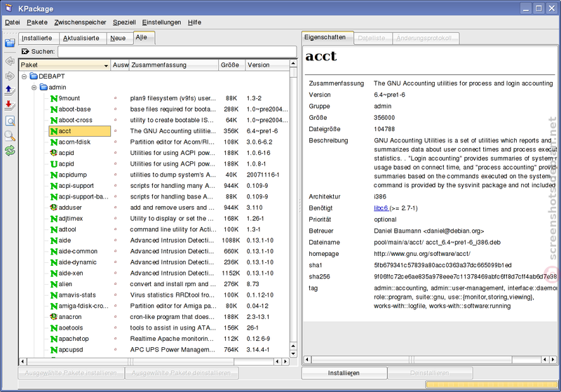Click the DEBAPT folder icon
The image size is (561, 392).
pyautogui.click(x=34, y=76)
